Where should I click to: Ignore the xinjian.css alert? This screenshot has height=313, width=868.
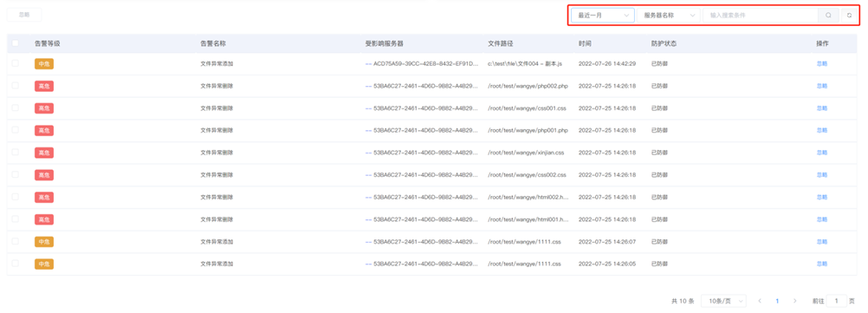822,153
